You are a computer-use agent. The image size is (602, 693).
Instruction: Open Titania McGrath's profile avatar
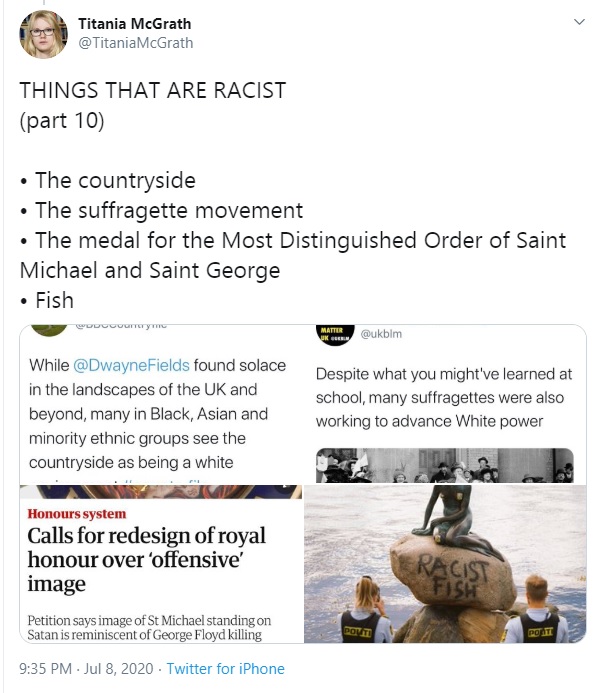[43, 34]
